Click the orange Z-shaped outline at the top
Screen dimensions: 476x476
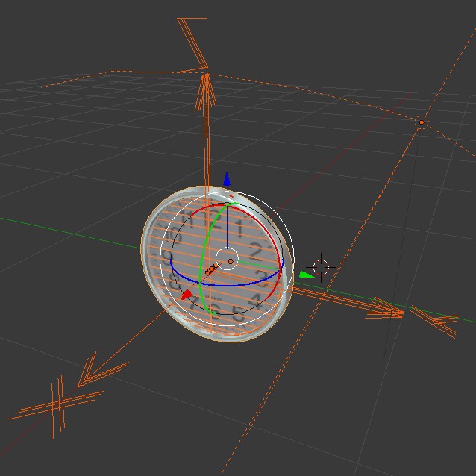click(192, 43)
